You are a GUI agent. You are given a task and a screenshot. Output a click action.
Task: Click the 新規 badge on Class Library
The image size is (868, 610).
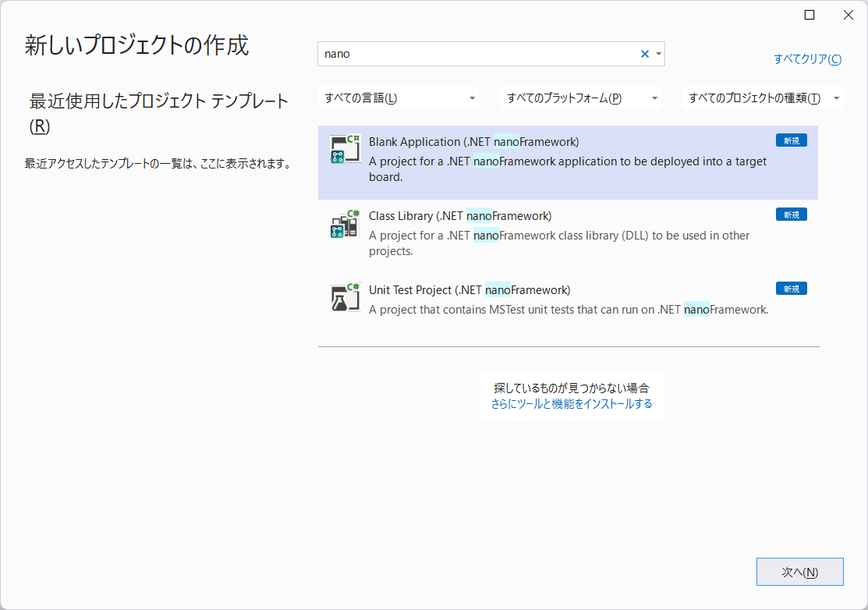pos(791,215)
